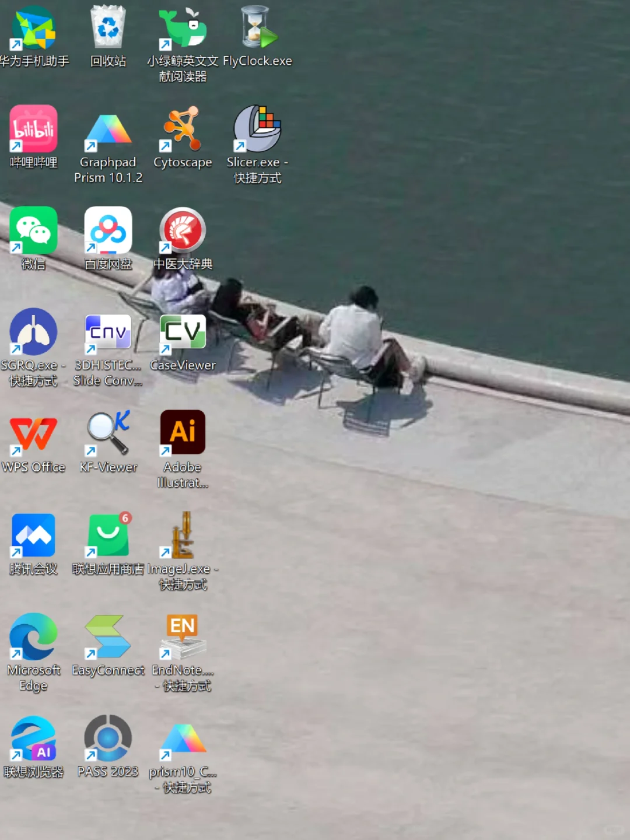Select the Slicer.exe 快捷方式 icon

257,129
